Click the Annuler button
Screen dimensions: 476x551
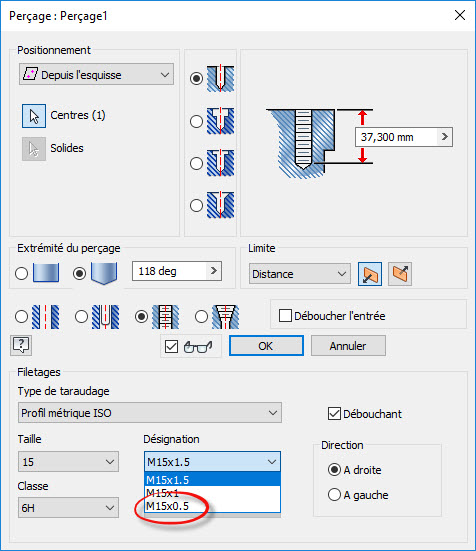tap(348, 346)
